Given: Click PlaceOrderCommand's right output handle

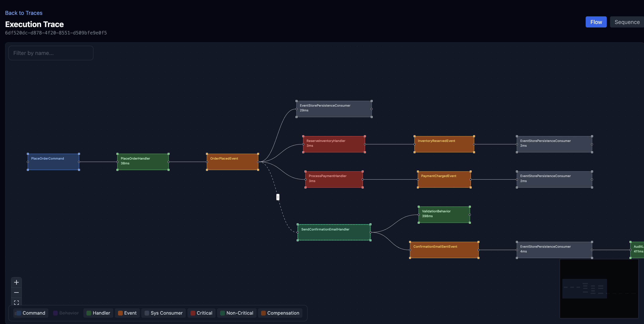Looking at the screenshot, I should 79,162.
